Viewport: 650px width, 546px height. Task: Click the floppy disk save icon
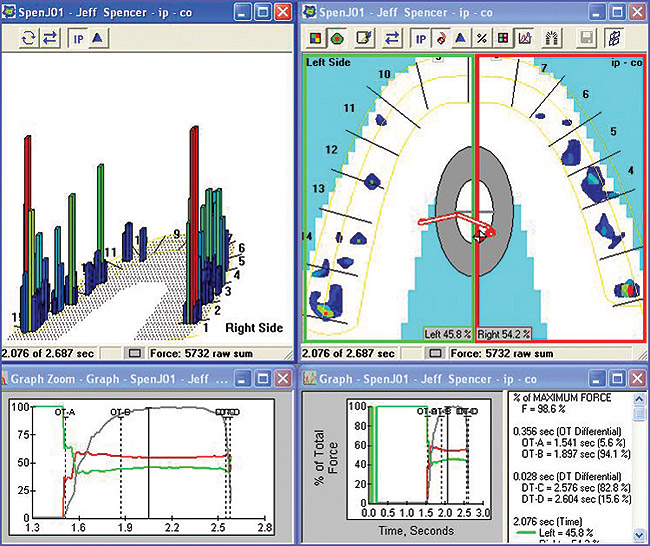[x=585, y=39]
